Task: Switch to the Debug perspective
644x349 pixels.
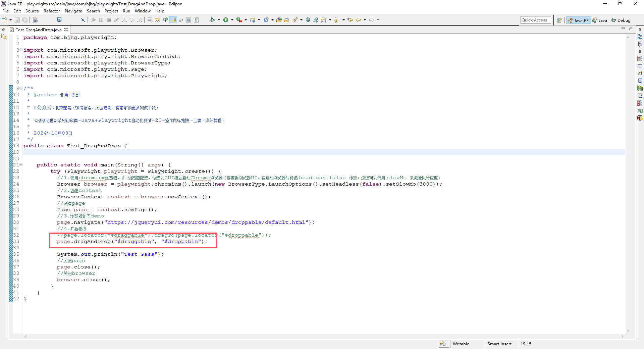Action: [621, 20]
